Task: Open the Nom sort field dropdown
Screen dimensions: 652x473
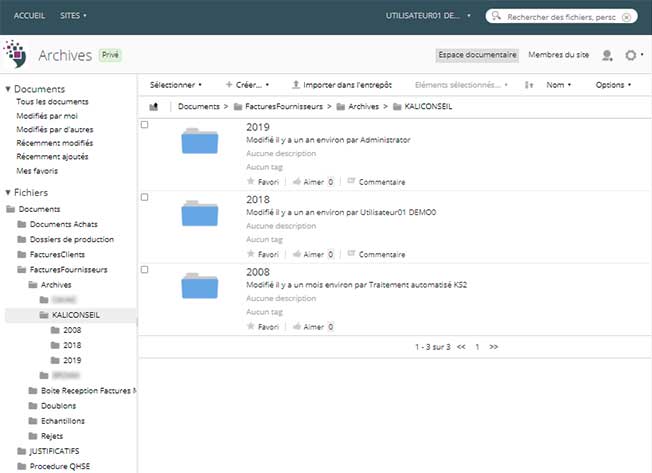Action: [558, 85]
